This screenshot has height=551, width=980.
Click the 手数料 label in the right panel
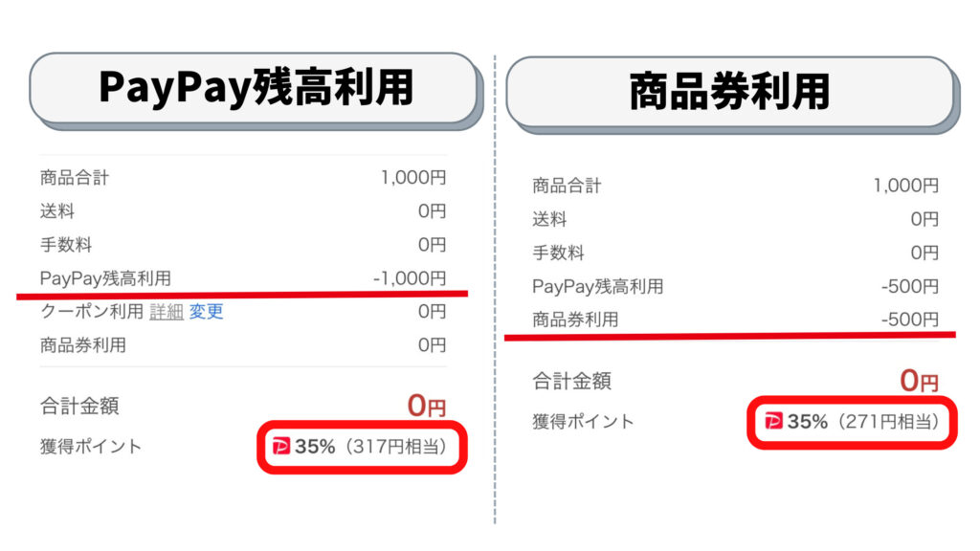click(558, 253)
